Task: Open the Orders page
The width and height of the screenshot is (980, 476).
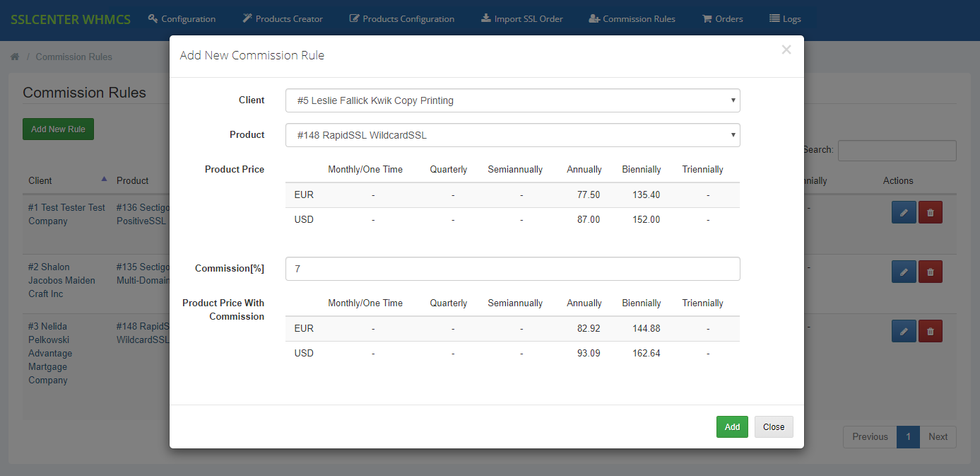Action: pos(722,19)
